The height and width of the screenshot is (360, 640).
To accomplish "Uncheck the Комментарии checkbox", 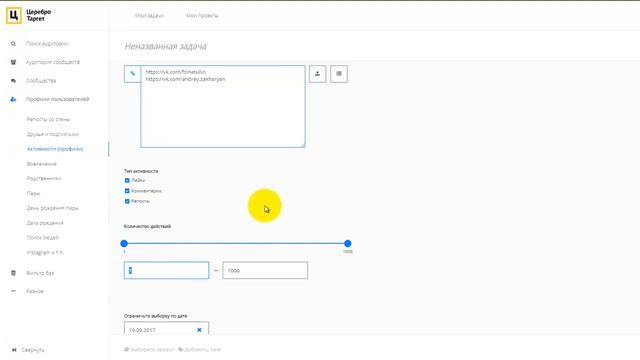I will [127, 191].
